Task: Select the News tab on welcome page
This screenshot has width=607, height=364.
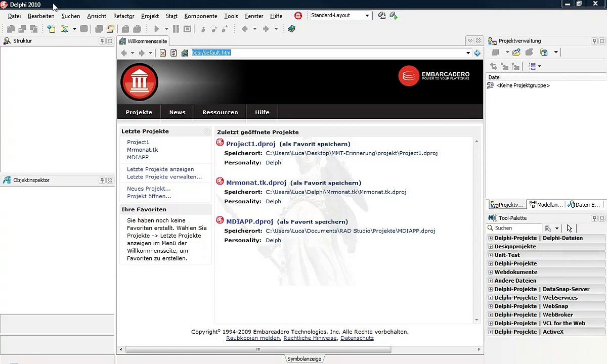Action: pyautogui.click(x=177, y=112)
